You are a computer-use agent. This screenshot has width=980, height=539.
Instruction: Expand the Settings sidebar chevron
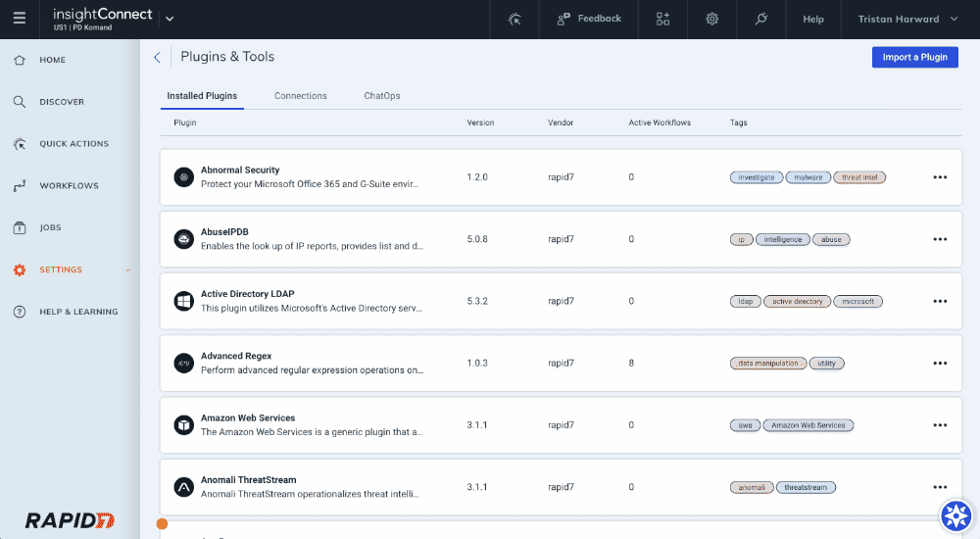tap(128, 270)
